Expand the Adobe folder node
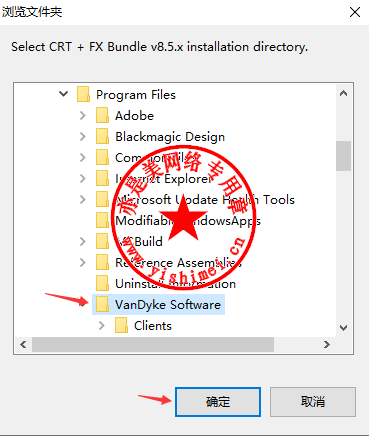Image resolution: width=369 pixels, height=436 pixels. (x=83, y=116)
